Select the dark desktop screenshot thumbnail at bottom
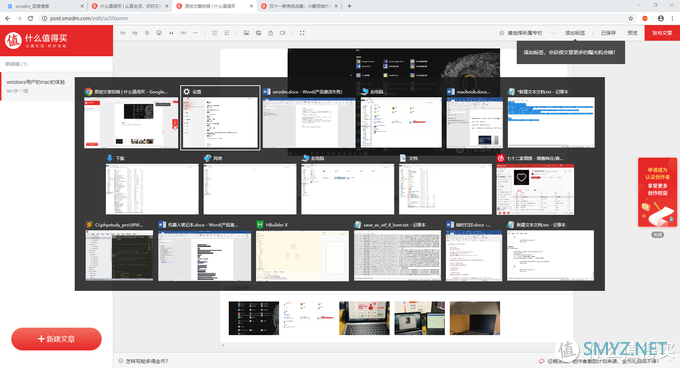The width and height of the screenshot is (680, 368). click(x=254, y=318)
